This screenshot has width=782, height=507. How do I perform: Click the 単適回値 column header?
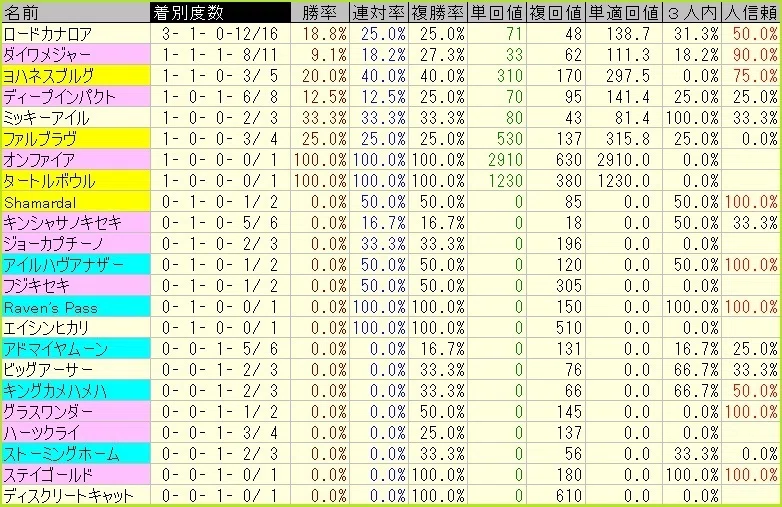pos(623,12)
